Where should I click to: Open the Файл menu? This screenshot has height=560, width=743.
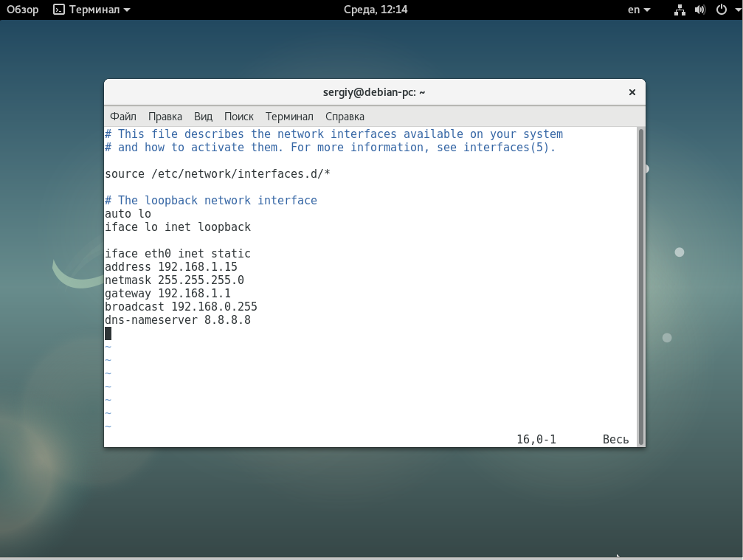point(123,117)
